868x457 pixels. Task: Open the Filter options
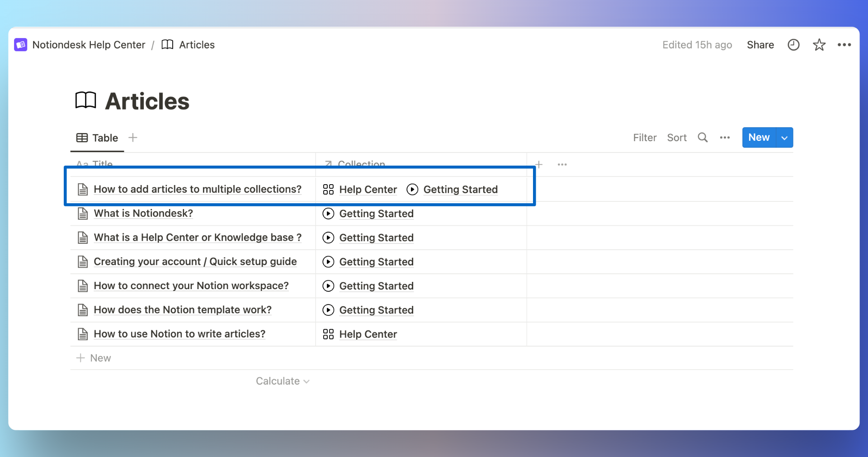pyautogui.click(x=644, y=138)
